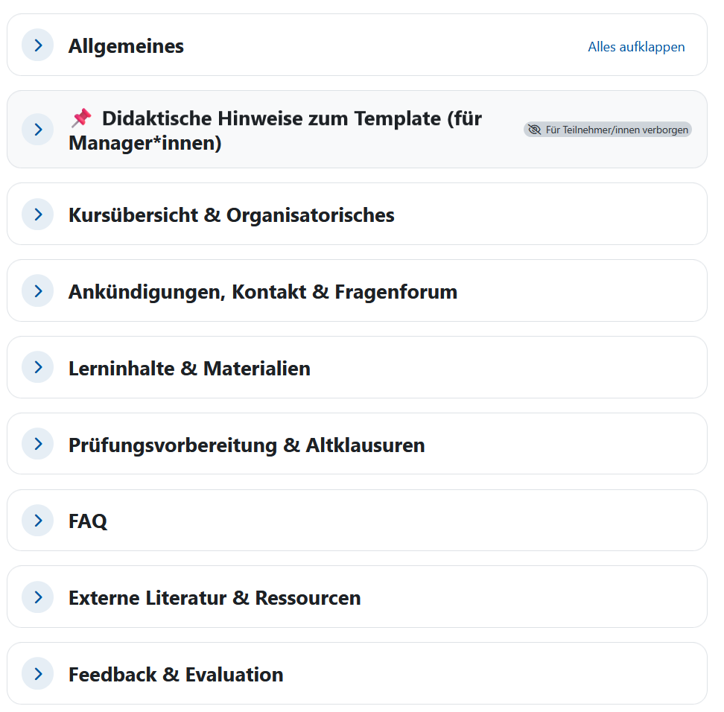Expand Prüfungsvorbereitung & Altklausuren chevron
The height and width of the screenshot is (712, 724).
[x=37, y=444]
